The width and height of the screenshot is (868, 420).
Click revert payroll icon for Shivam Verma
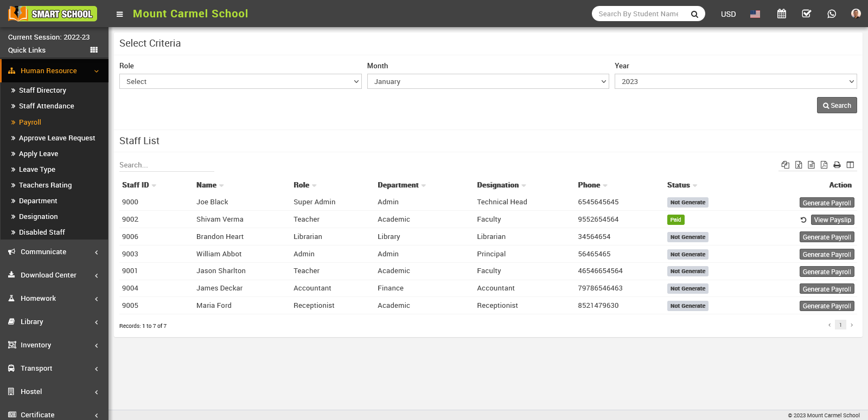(803, 220)
